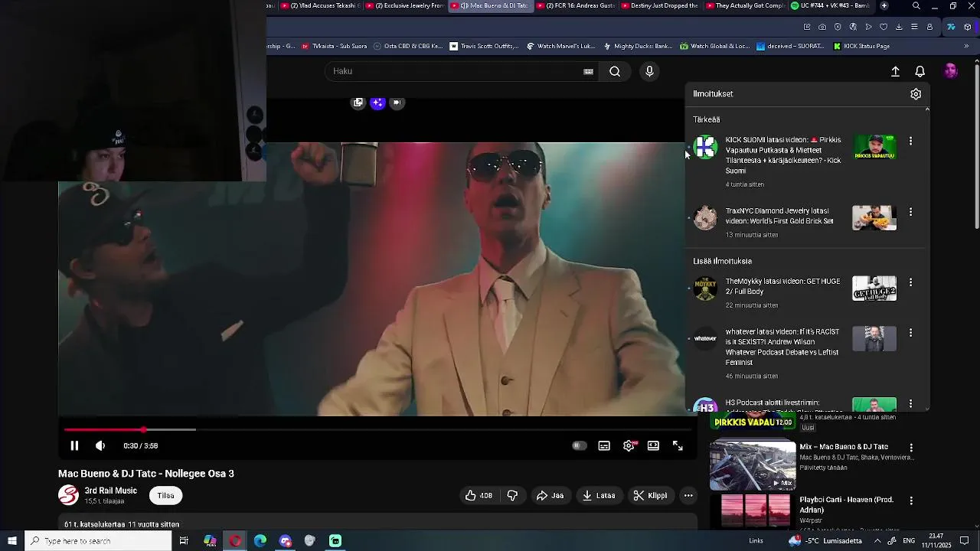Open options for TraxNYC notification
The image size is (980, 551).
[910, 211]
